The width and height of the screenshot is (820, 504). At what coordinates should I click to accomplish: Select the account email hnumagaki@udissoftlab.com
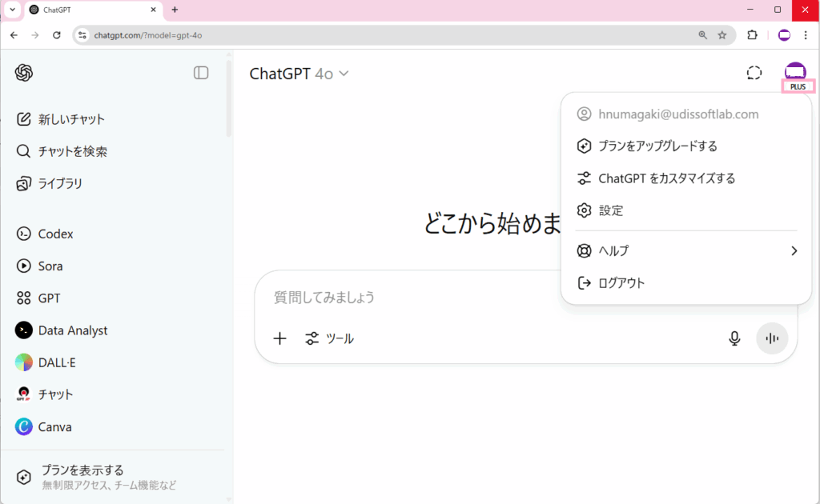pyautogui.click(x=678, y=114)
